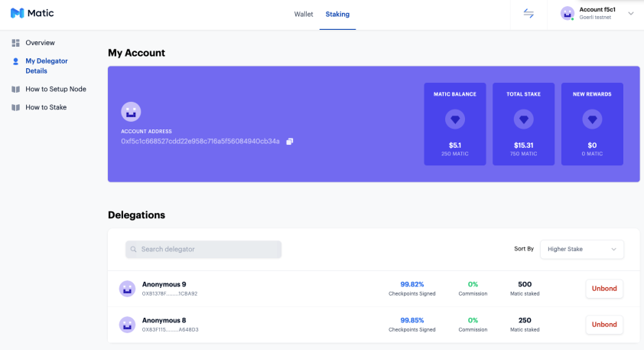Click the New Rewards diamond icon
644x350 pixels.
[592, 119]
